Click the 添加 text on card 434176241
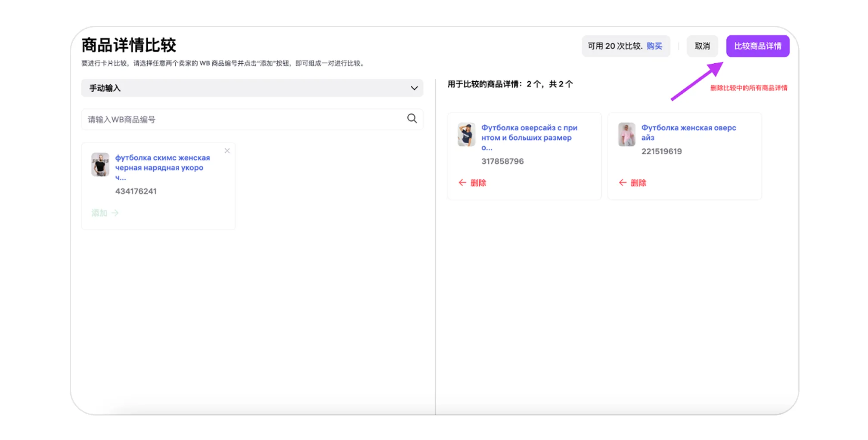 point(99,213)
